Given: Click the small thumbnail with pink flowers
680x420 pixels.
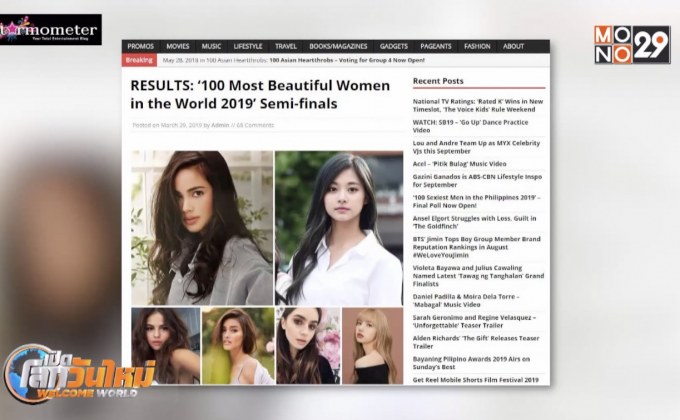Looking at the screenshot, I should tap(308, 346).
